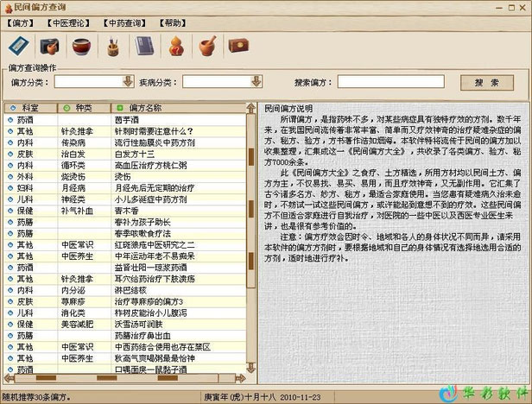Open the 【偏方】 menu

(x=21, y=23)
